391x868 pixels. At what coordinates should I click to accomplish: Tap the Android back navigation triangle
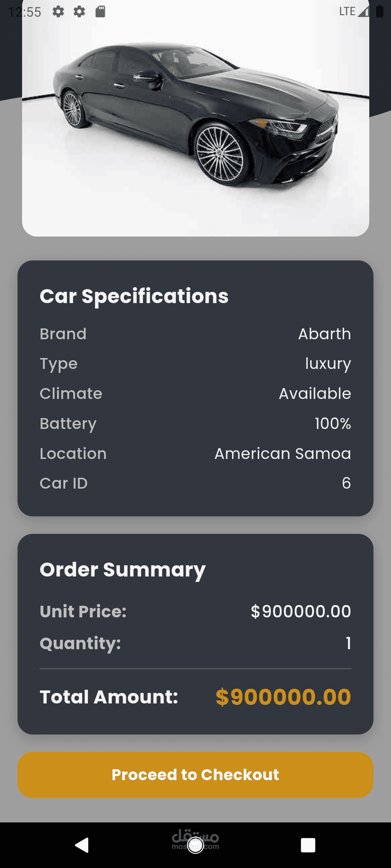[x=82, y=845]
